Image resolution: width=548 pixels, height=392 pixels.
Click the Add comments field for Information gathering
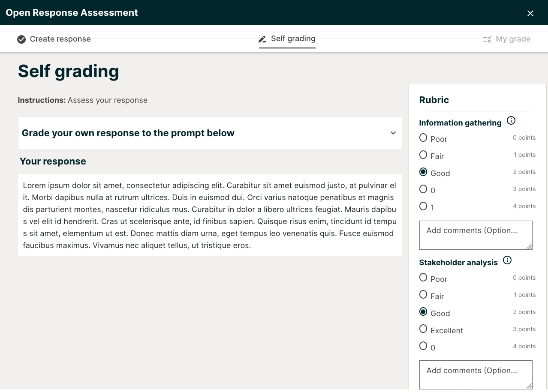[476, 235]
